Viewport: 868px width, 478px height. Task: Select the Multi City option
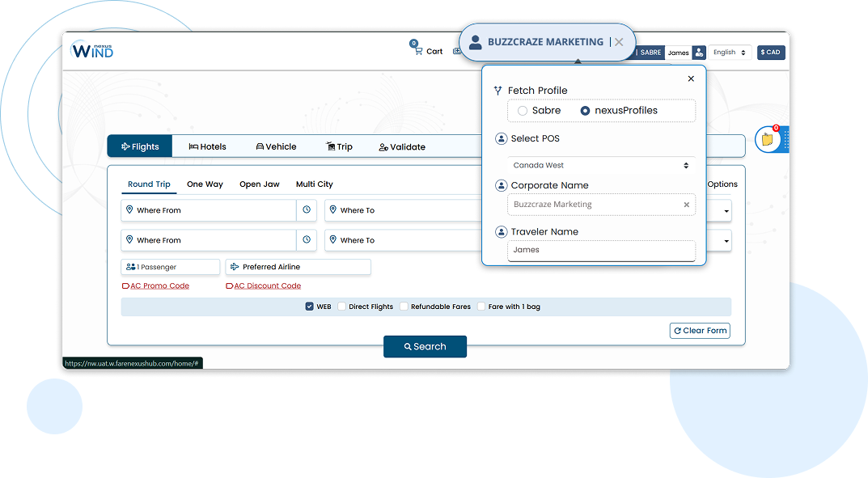point(315,184)
